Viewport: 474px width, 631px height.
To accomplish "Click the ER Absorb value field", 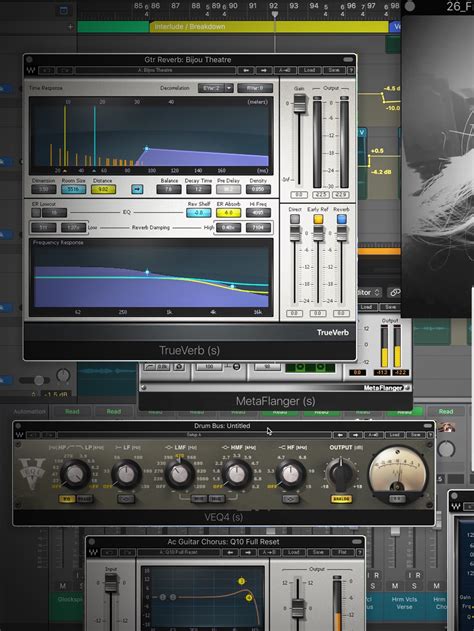I will click(228, 212).
